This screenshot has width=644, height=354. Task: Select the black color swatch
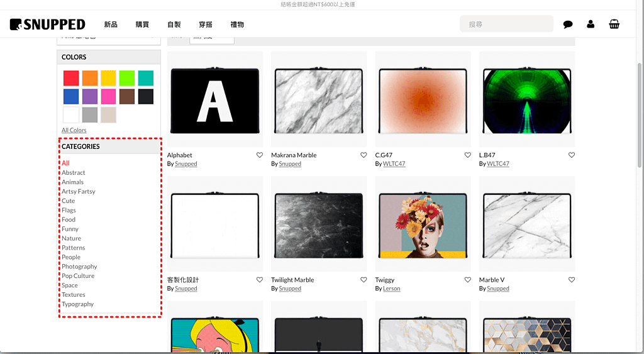(146, 96)
